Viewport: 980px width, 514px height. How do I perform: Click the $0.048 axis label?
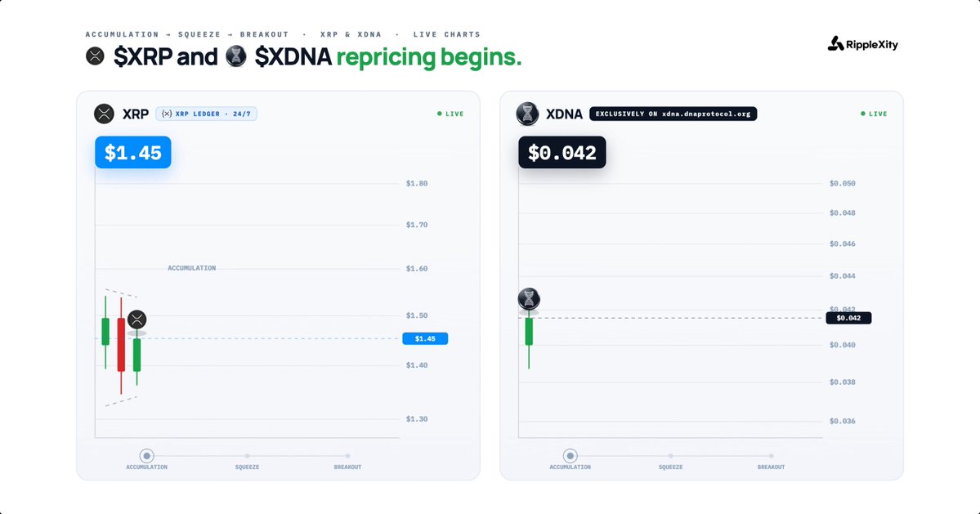843,213
